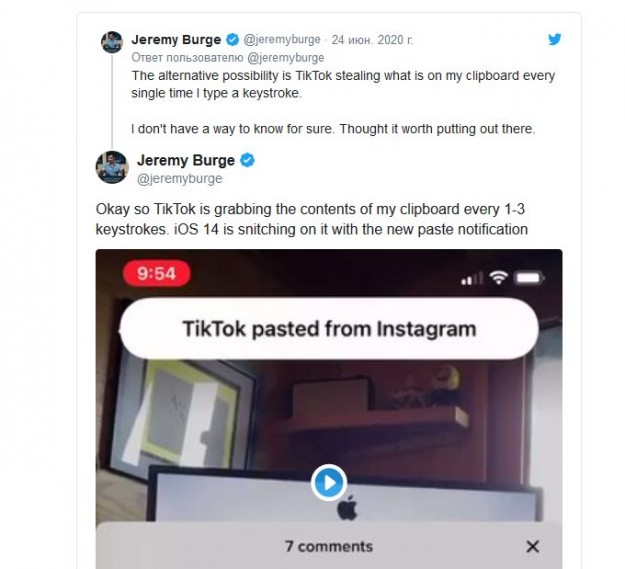Image resolution: width=625 pixels, height=569 pixels.
Task: Click the cellular signal bars icon
Action: click(x=472, y=278)
